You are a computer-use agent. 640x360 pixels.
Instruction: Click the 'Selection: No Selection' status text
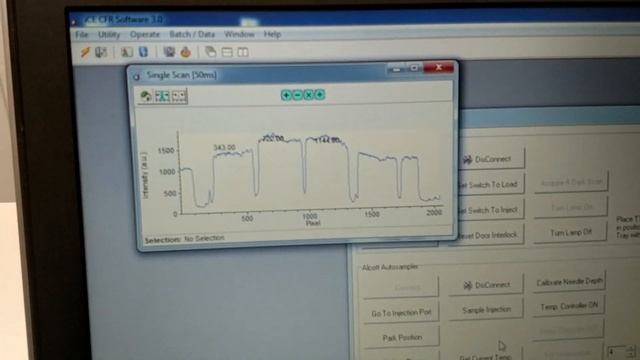[x=184, y=239]
